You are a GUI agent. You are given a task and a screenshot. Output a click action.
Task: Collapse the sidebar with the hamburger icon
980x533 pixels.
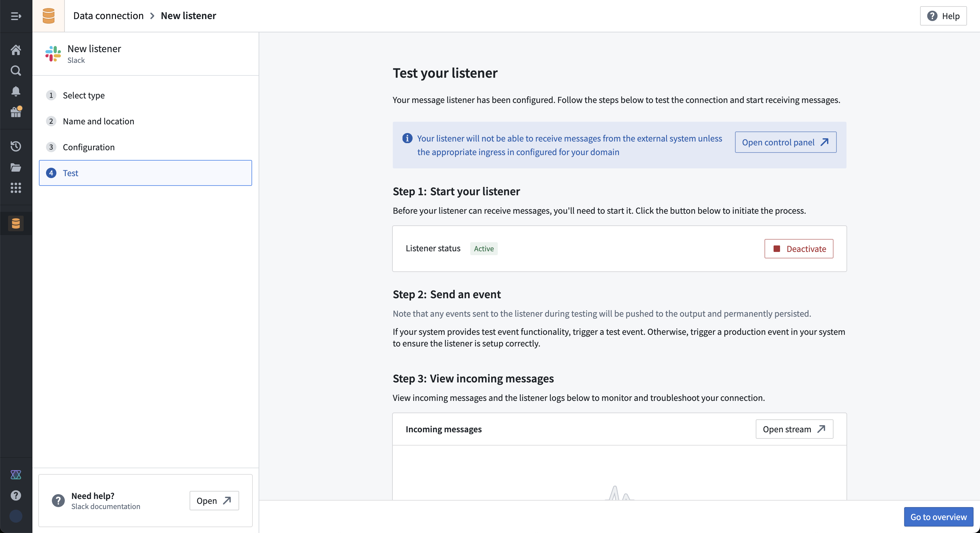pos(16,16)
